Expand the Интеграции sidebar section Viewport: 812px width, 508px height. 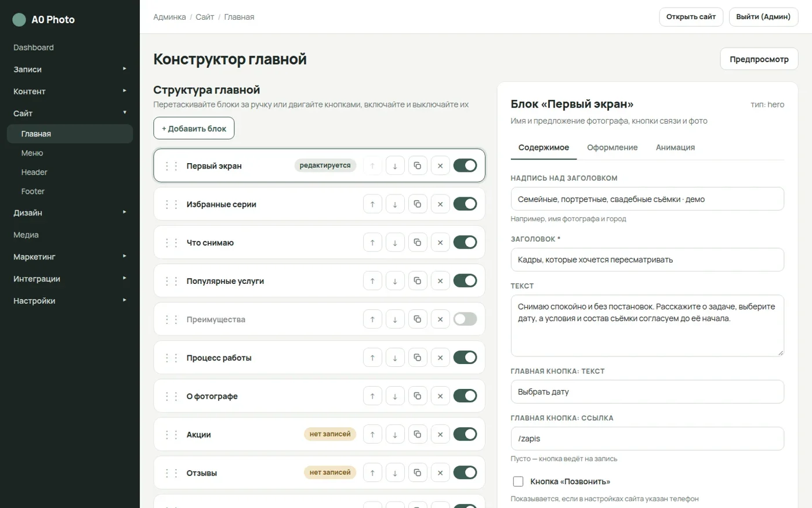click(70, 279)
